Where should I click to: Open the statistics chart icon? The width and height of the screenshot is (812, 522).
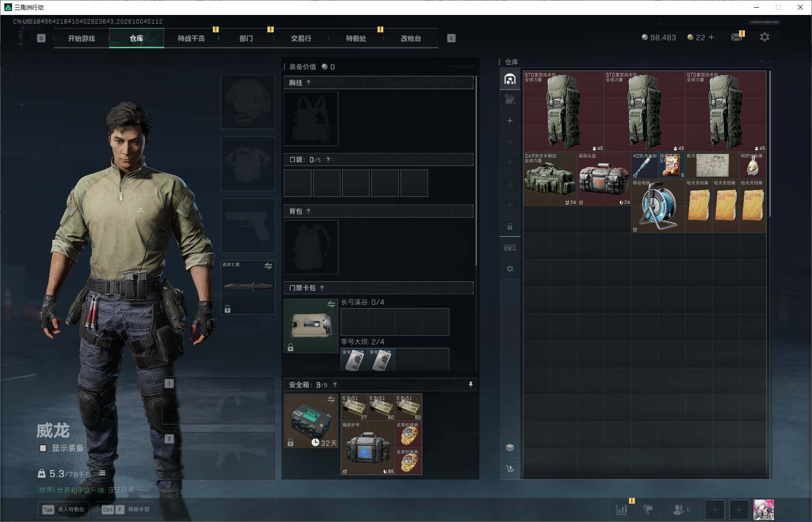coord(622,509)
